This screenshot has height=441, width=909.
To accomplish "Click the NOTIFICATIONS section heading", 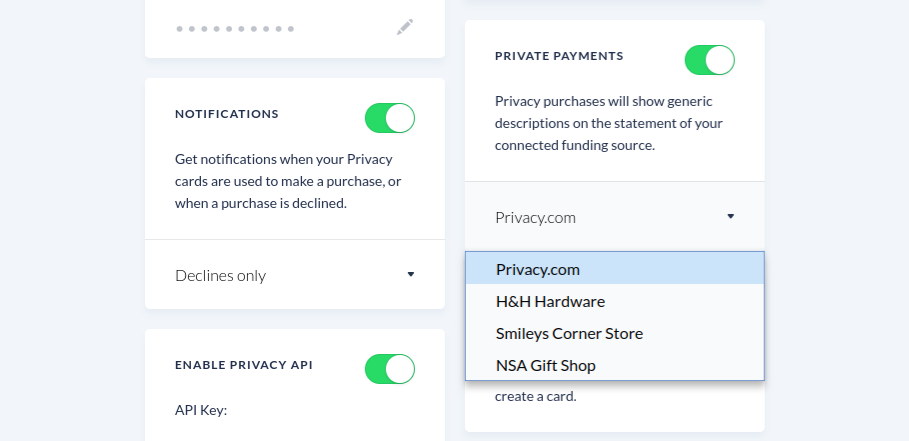I will [x=227, y=114].
